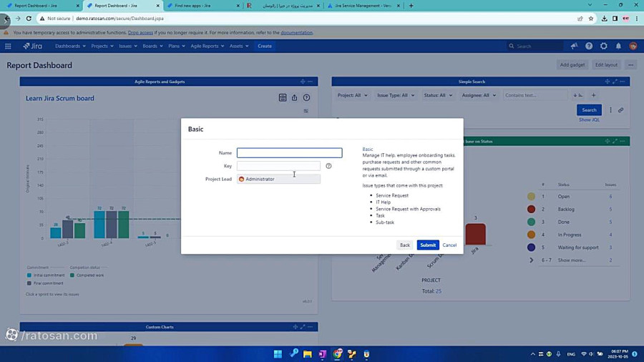
Task: Open the Agile Reports gadget ellipsis menu
Action: pos(310,82)
